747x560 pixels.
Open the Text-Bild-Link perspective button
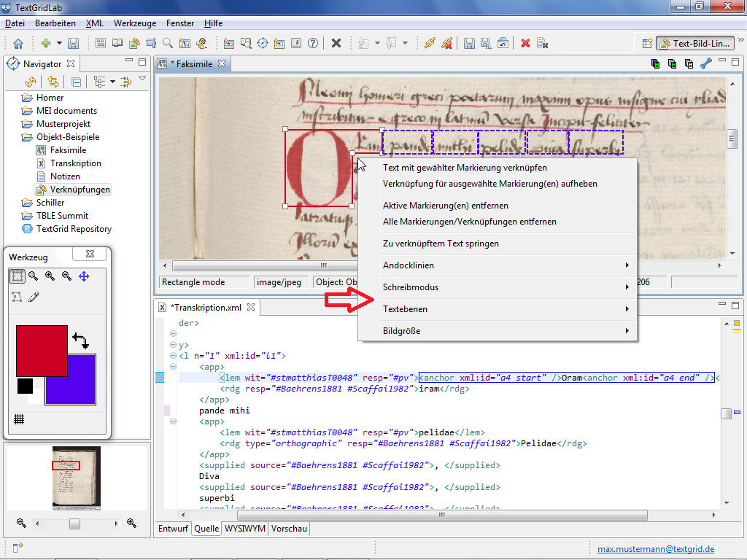pos(694,44)
